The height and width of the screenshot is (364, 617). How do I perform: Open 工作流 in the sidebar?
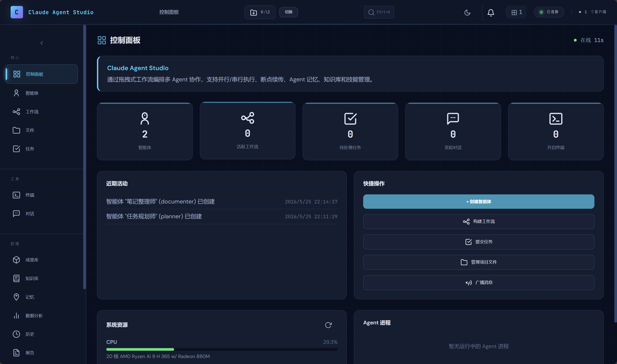tap(41, 112)
